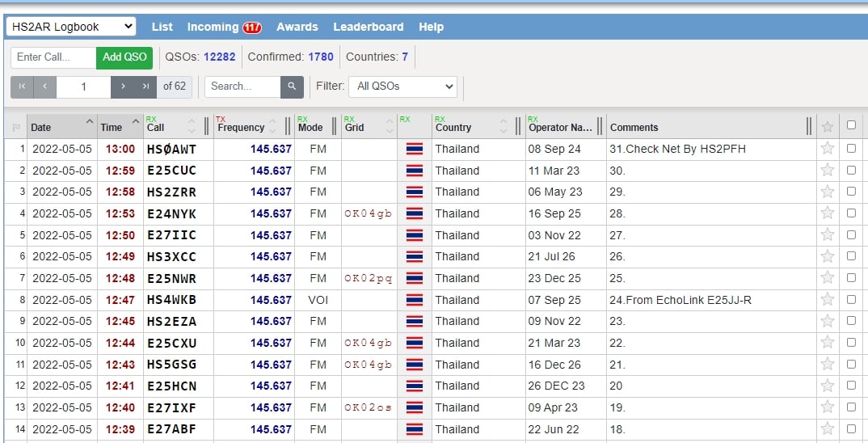Image resolution: width=868 pixels, height=443 pixels.
Task: Go to next logbook page
Action: 122,86
